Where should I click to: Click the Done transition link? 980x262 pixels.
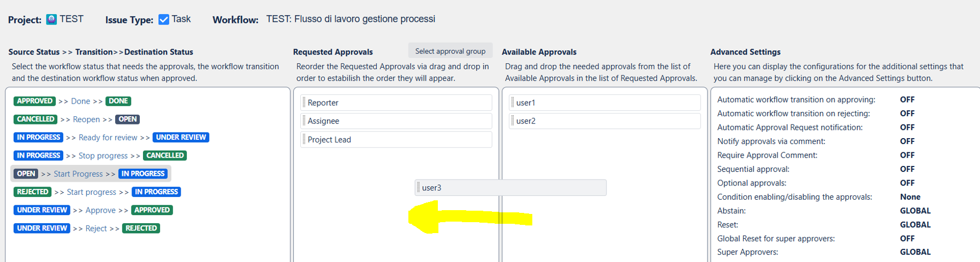point(80,101)
